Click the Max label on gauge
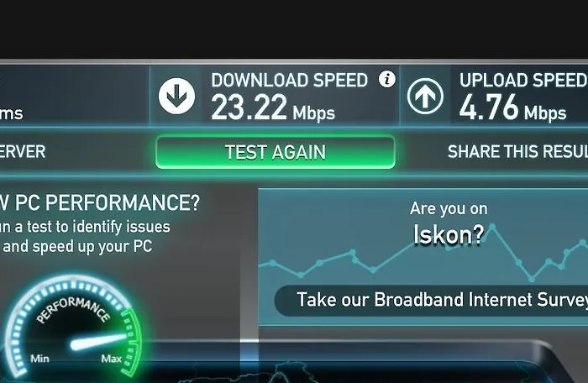Image resolution: width=588 pixels, height=383 pixels. click(112, 359)
